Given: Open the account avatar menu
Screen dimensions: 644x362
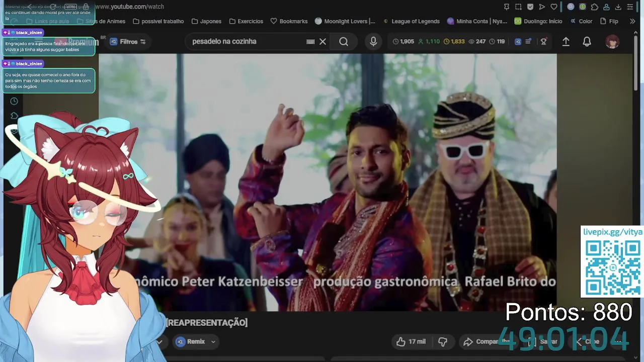Looking at the screenshot, I should click(612, 42).
